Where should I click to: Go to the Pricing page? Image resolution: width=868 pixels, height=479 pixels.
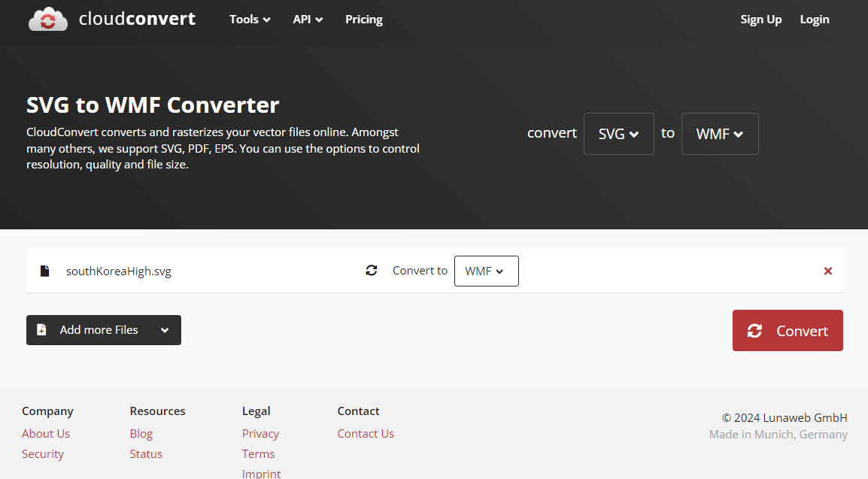coord(364,20)
